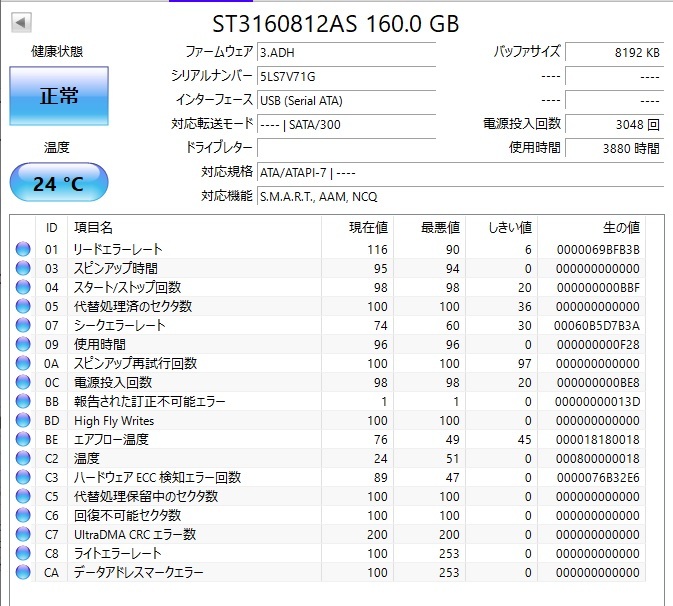The width and height of the screenshot is (673, 606).
Task: Click drive title ST3160812AS 160.0 GB
Action: (336, 24)
